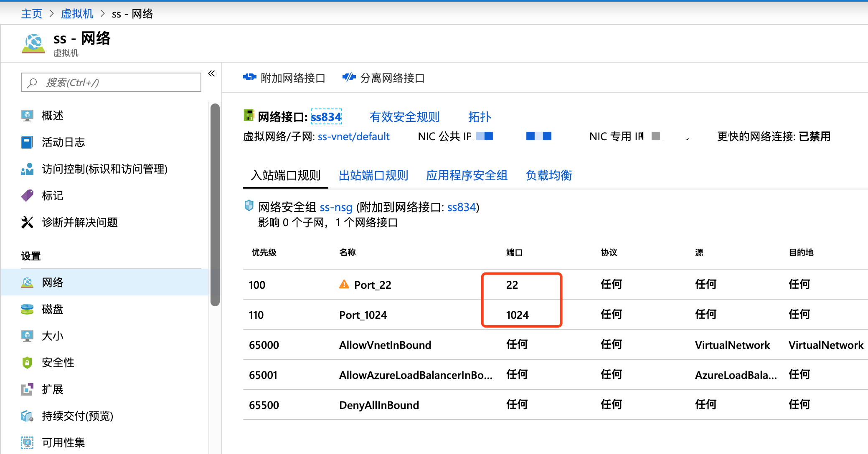Sort by 端口 column header
Image resolution: width=868 pixels, height=454 pixels.
pyautogui.click(x=515, y=252)
